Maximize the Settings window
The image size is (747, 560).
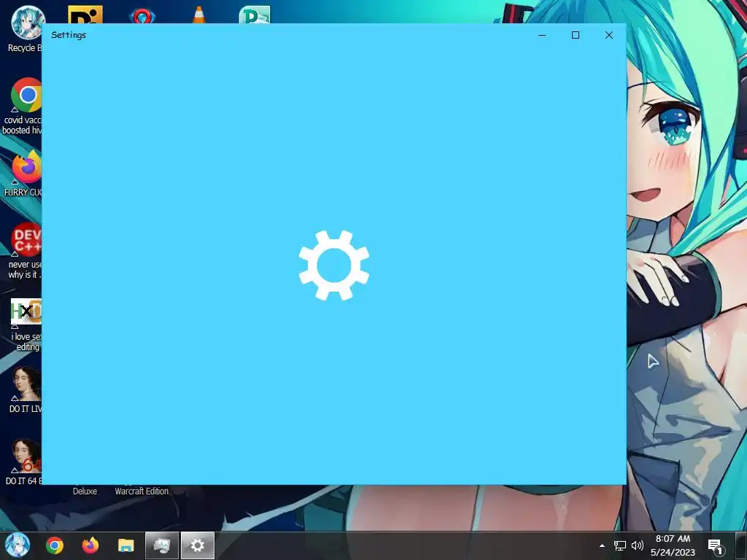[x=576, y=35]
